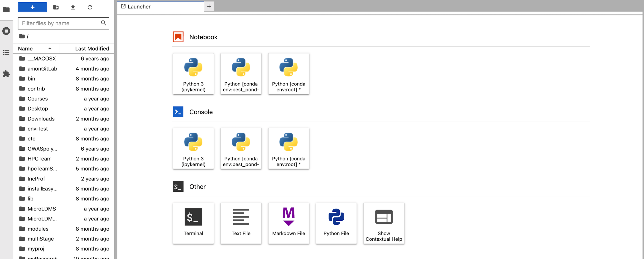This screenshot has height=259, width=644.
Task: Select the lib folder
Action: point(64,199)
